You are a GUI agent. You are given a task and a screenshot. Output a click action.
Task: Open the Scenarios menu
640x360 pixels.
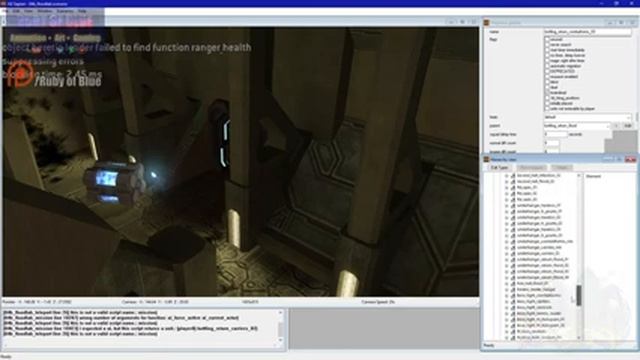pos(65,11)
